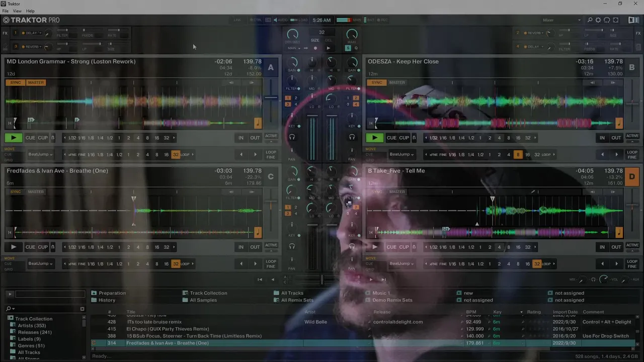Move backward arrow on deck A
Image resolution: width=644 pixels, height=362 pixels.
tap(241, 154)
